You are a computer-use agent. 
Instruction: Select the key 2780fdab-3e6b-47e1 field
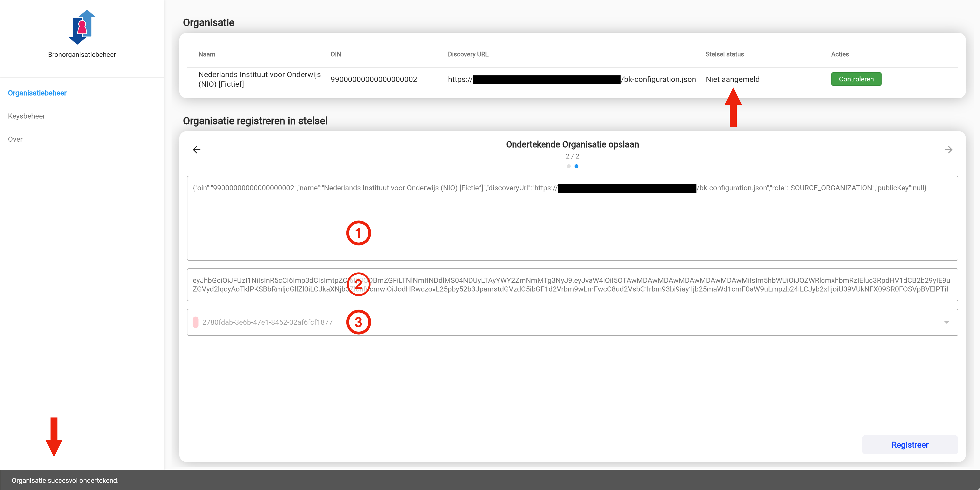(267, 322)
